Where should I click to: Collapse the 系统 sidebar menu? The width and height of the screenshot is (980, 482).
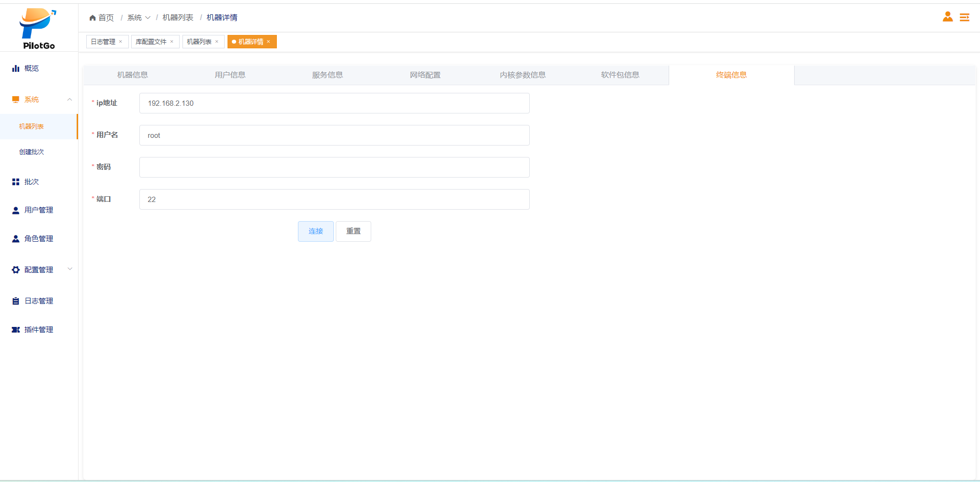tap(69, 100)
